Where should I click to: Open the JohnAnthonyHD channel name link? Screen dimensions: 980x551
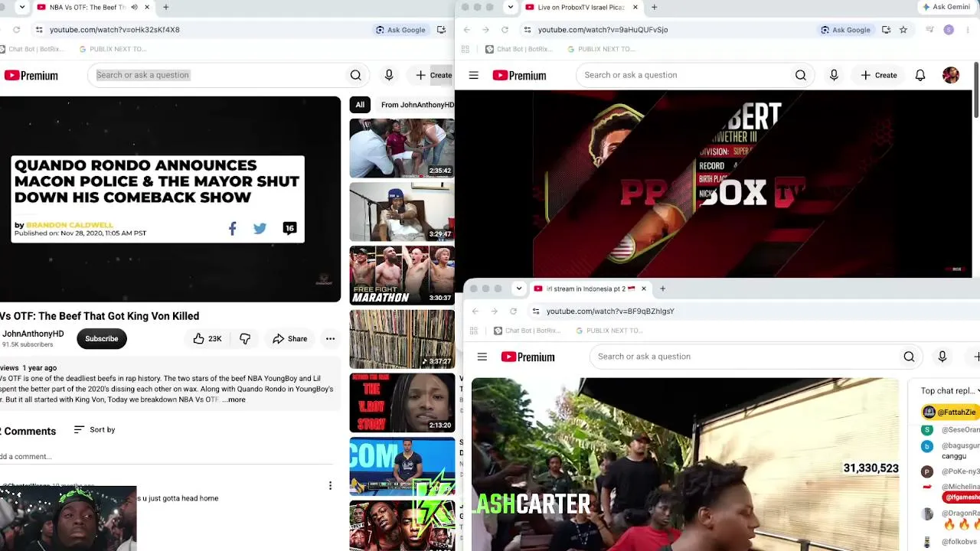(x=33, y=334)
